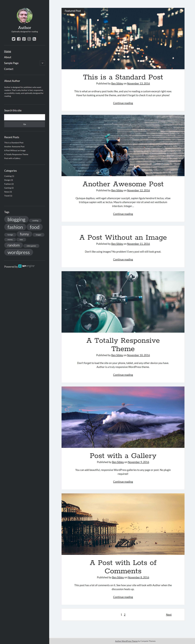195x644 pixels.
Task: Open the November 11, 2016 date link
Action: click(x=138, y=244)
